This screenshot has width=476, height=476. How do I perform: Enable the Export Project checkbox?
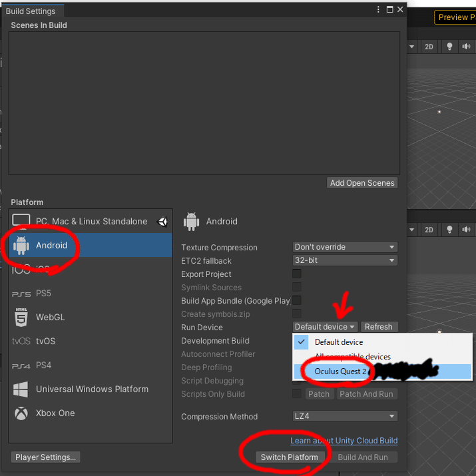297,274
